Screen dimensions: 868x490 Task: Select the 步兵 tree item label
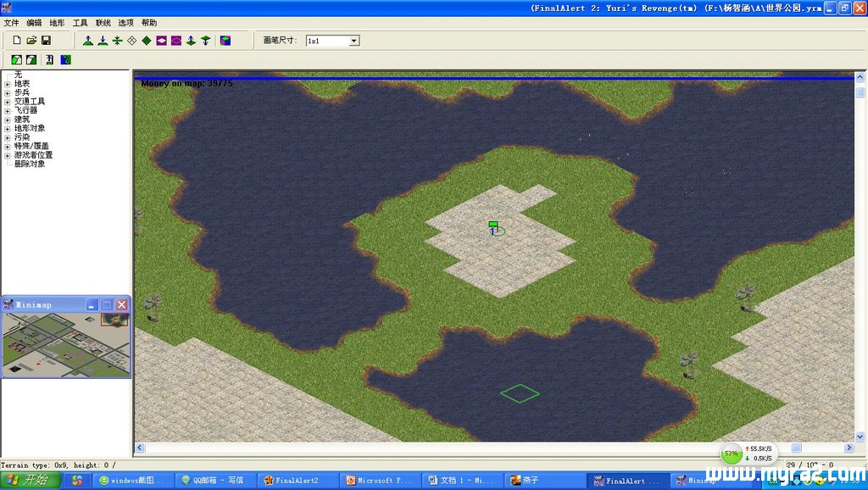pos(22,92)
